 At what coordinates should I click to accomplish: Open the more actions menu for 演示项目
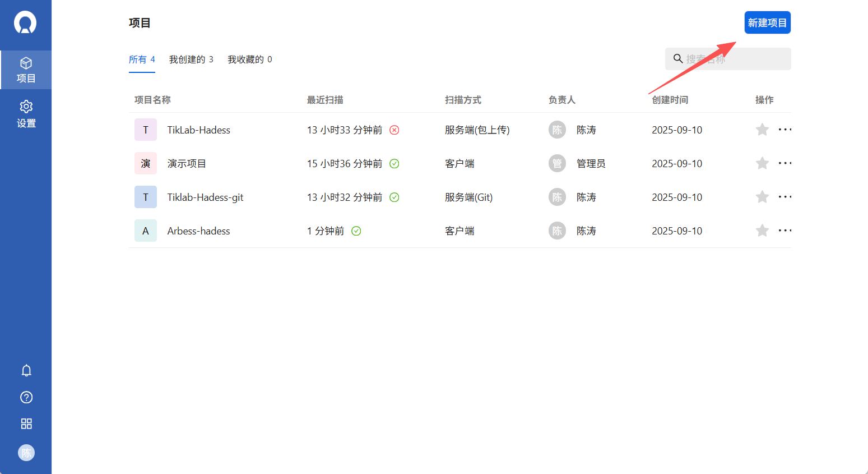pyautogui.click(x=785, y=163)
